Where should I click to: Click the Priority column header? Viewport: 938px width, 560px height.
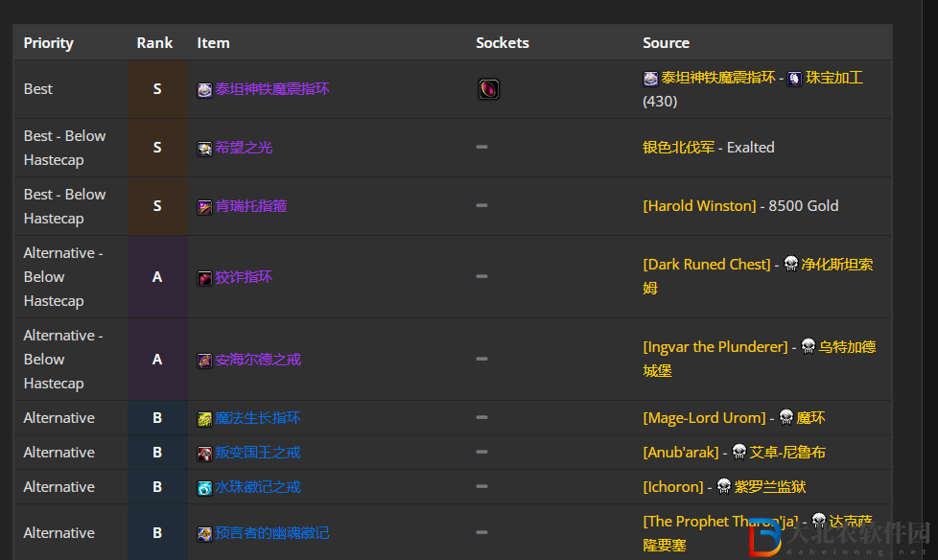pyautogui.click(x=48, y=43)
